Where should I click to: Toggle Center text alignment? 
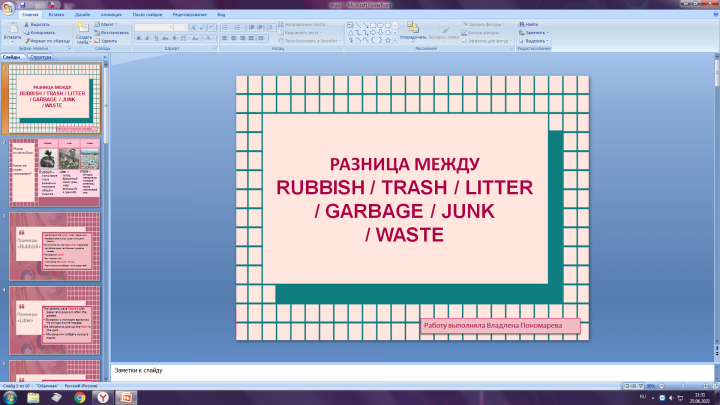[x=234, y=38]
